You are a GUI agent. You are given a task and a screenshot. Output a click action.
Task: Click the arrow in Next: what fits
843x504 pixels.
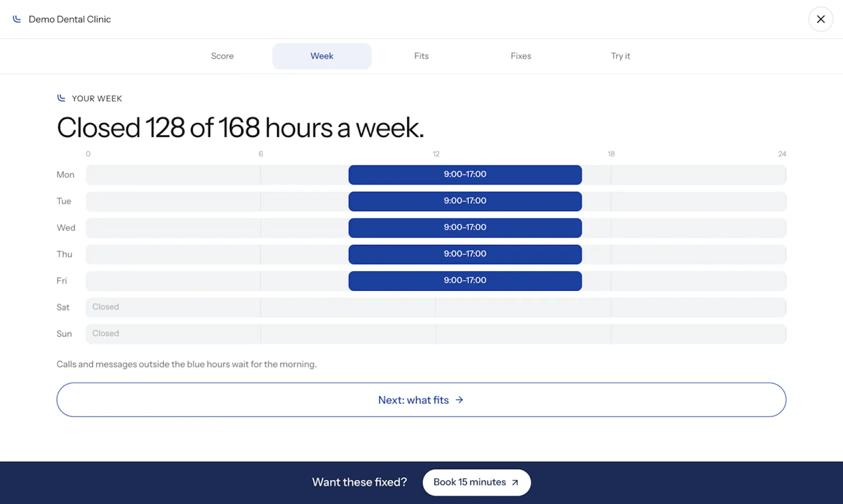pyautogui.click(x=459, y=400)
